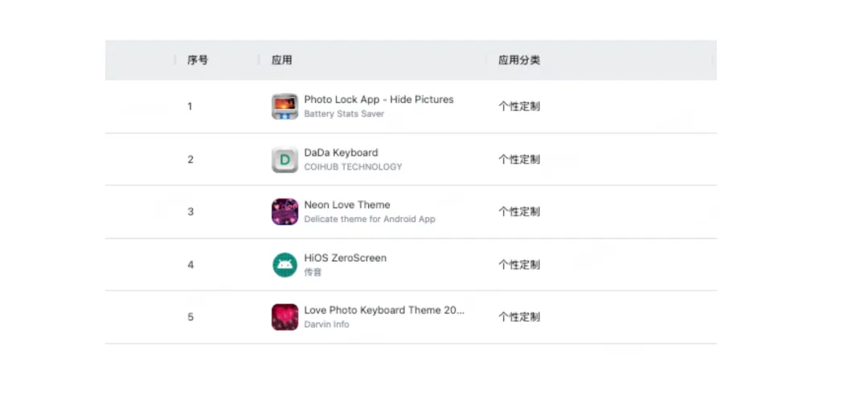Image resolution: width=868 pixels, height=402 pixels.
Task: Open the Love Photo Keyboard Theme icon
Action: (x=285, y=317)
